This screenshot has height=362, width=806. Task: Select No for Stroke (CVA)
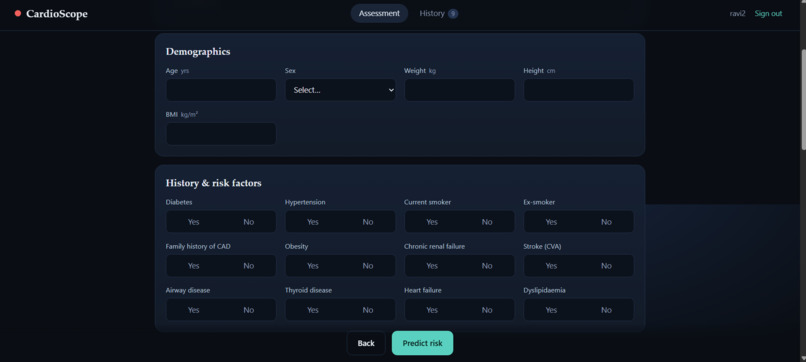(607, 266)
